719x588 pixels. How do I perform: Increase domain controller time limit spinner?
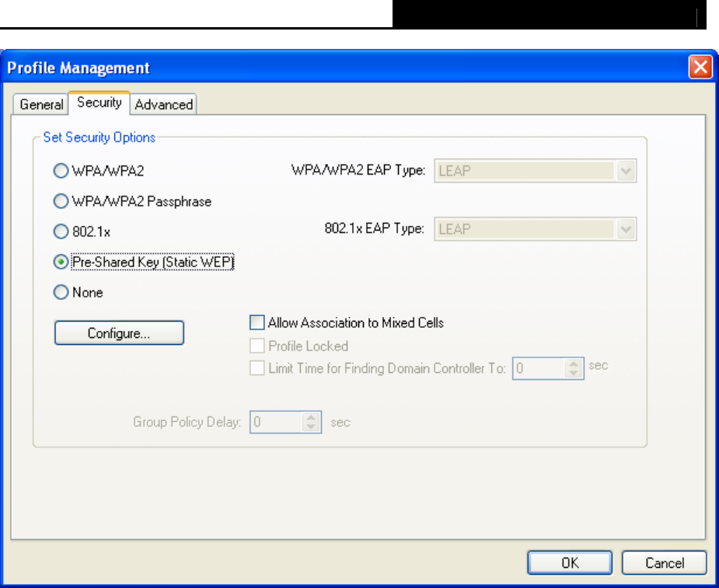click(x=574, y=364)
